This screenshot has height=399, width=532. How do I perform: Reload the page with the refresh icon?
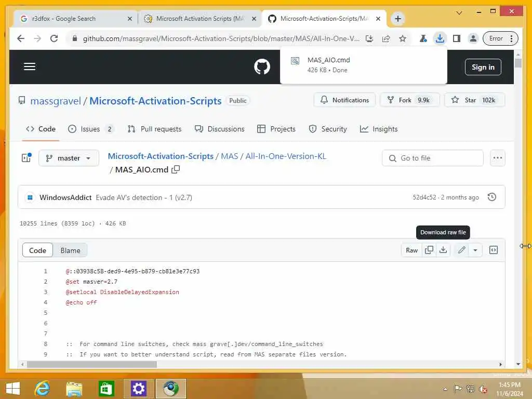(54, 38)
